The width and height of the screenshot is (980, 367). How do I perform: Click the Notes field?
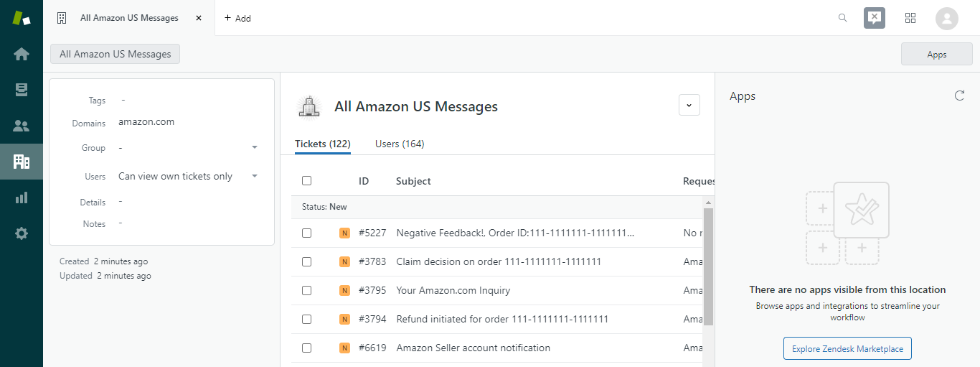[x=188, y=223]
